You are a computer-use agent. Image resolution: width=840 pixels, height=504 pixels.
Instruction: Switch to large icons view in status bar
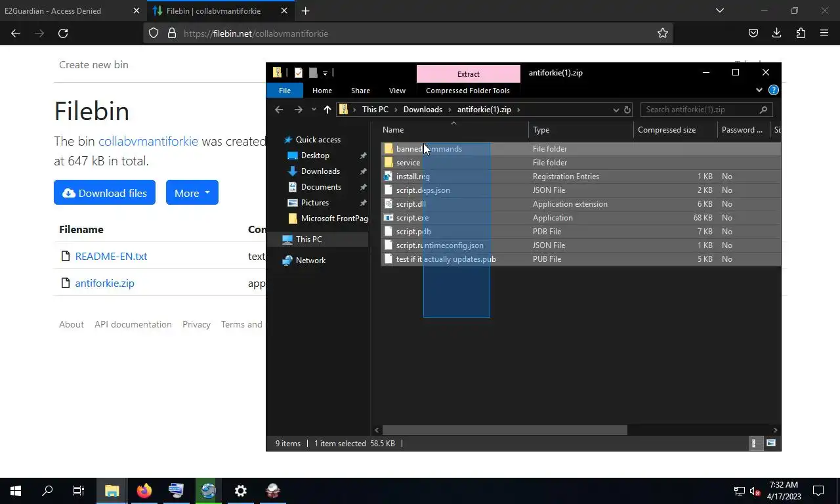(771, 444)
